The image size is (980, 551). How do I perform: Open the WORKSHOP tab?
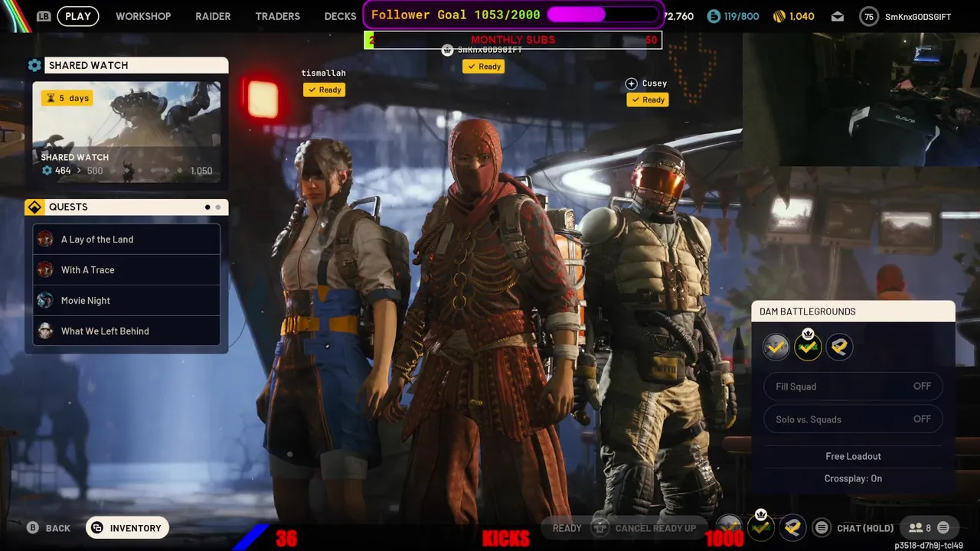pos(143,16)
